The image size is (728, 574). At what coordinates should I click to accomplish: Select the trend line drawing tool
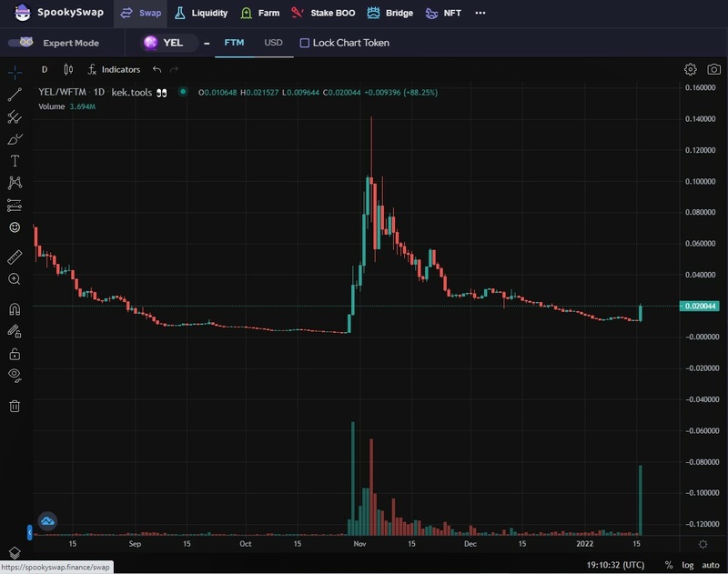[15, 95]
